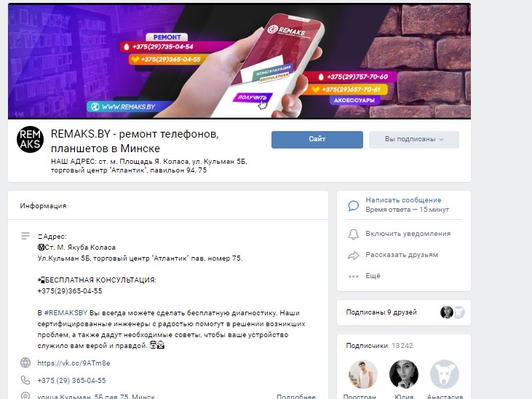The image size is (532, 399).
Task: Open Подписаны 9 друзей block
Action: click(404, 312)
